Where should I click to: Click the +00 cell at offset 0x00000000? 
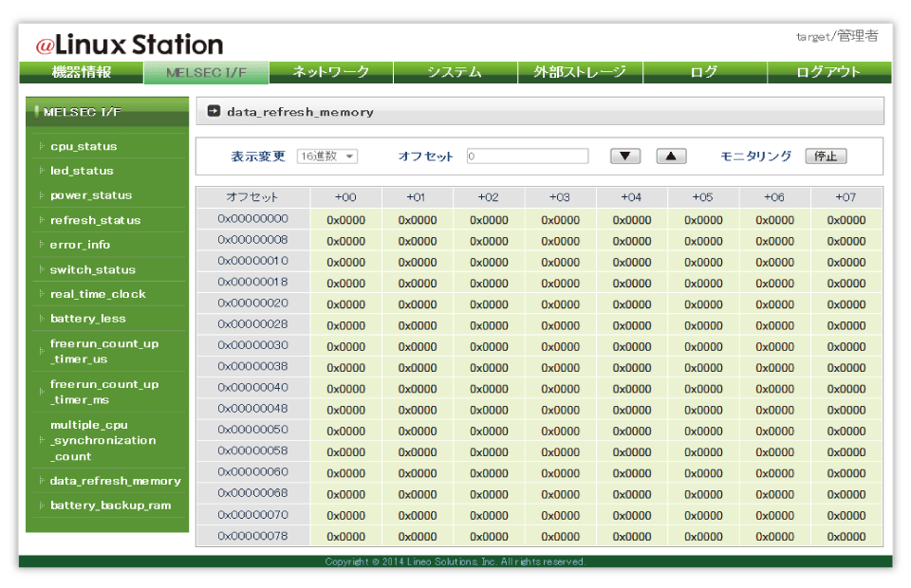[346, 220]
